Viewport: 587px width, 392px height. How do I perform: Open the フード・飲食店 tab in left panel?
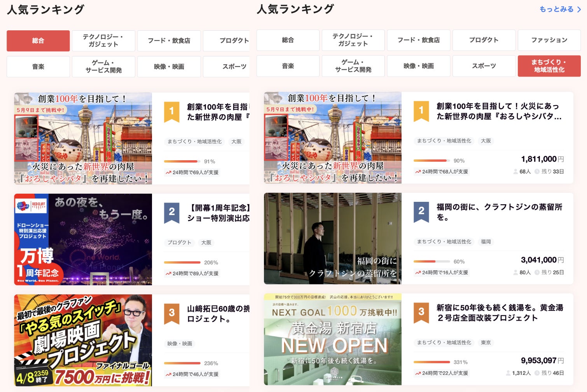pos(169,41)
